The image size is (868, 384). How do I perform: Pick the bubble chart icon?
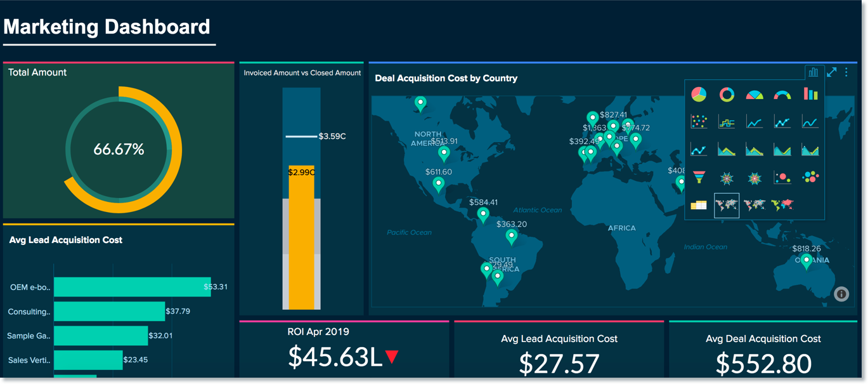(x=812, y=177)
